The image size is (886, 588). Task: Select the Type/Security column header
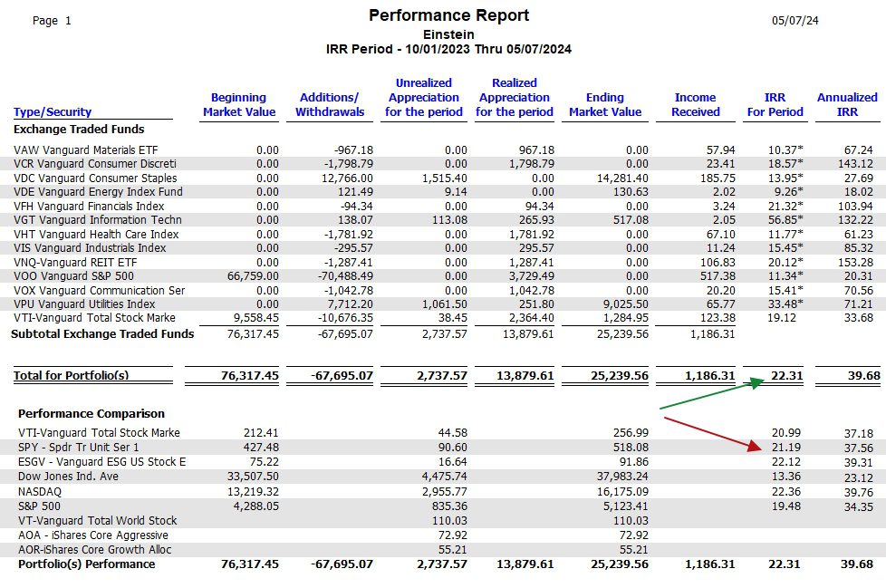(x=53, y=111)
